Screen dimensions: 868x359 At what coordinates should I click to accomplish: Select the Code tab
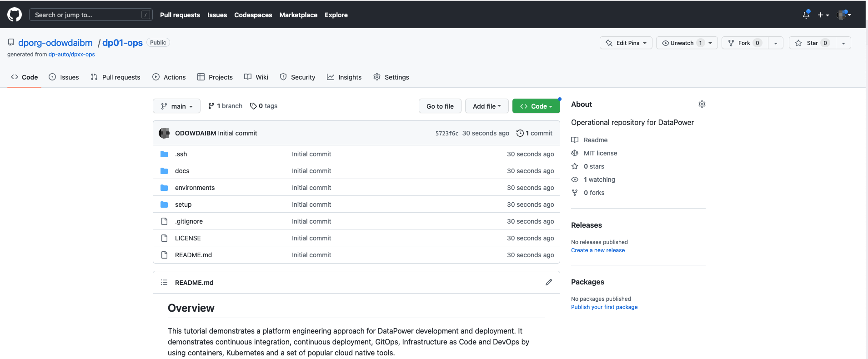coord(25,77)
